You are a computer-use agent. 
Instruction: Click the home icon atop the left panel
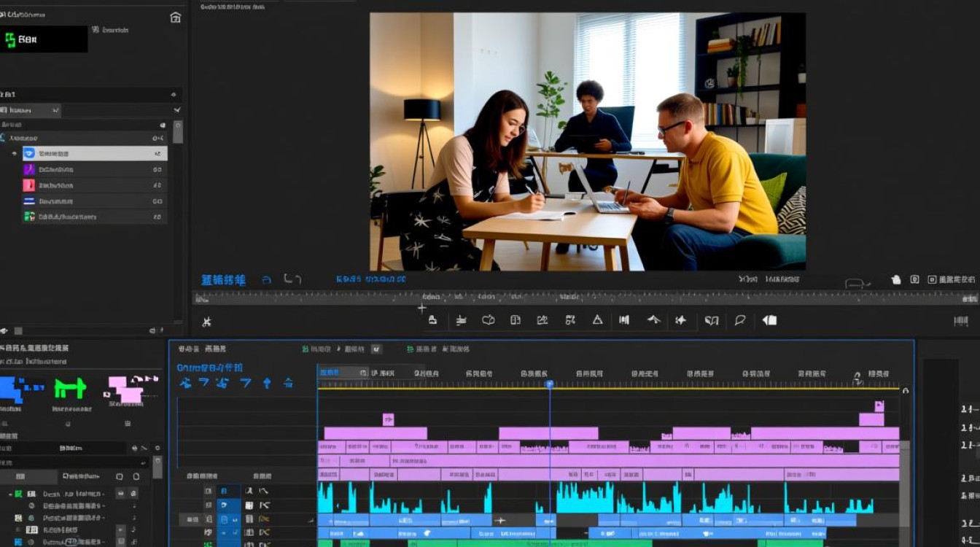[175, 18]
